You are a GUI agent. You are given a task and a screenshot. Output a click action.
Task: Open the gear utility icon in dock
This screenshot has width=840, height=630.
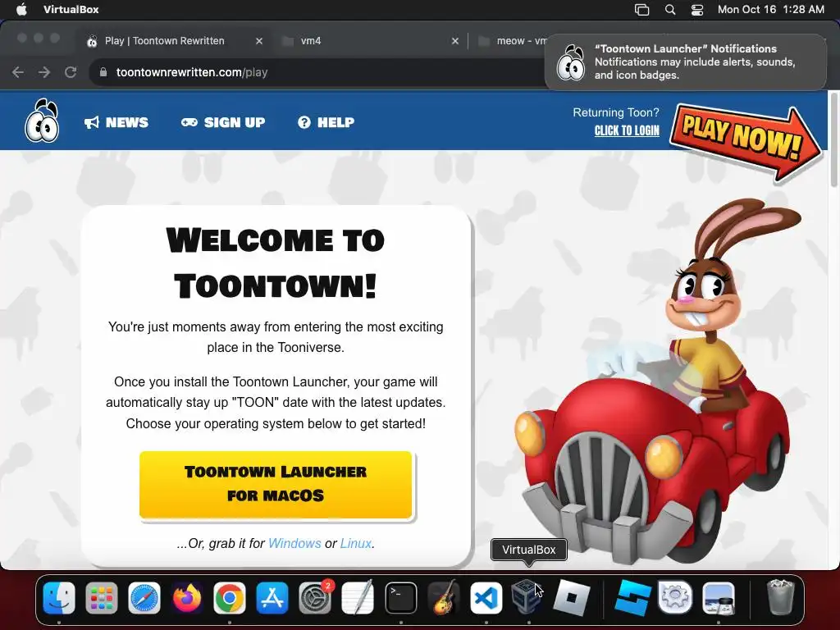pos(675,597)
